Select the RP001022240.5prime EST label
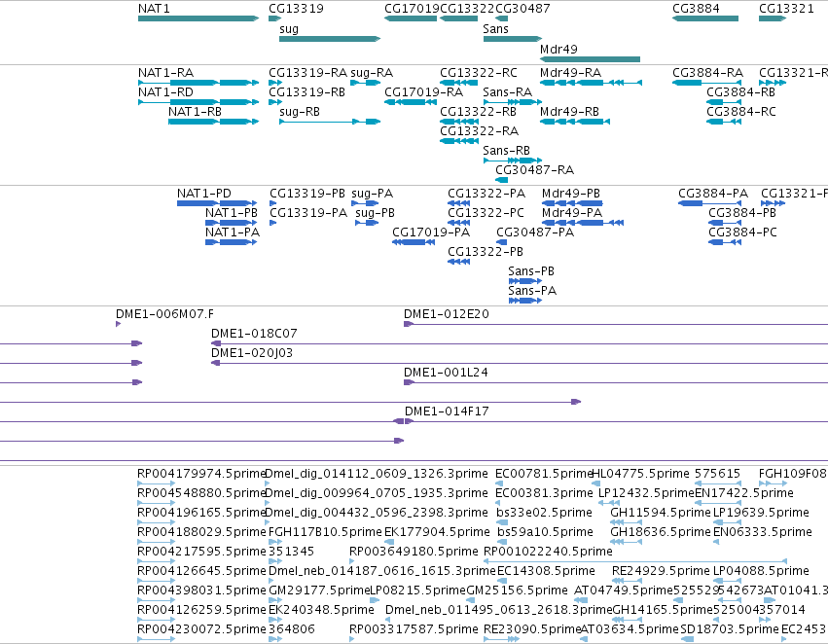Image resolution: width=828 pixels, height=644 pixels. coord(548,552)
